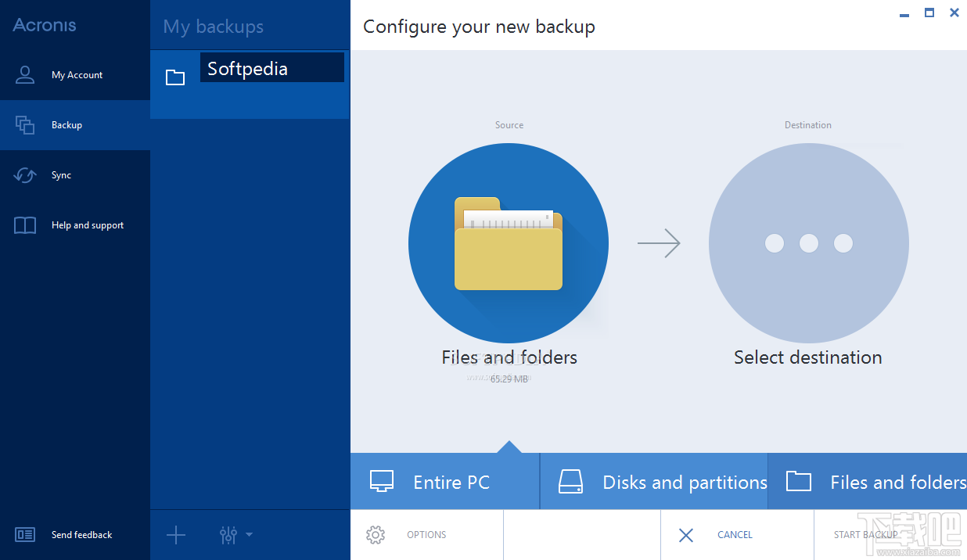This screenshot has height=560, width=967.
Task: Switch to the Disks and partitions tab
Action: coord(654,481)
